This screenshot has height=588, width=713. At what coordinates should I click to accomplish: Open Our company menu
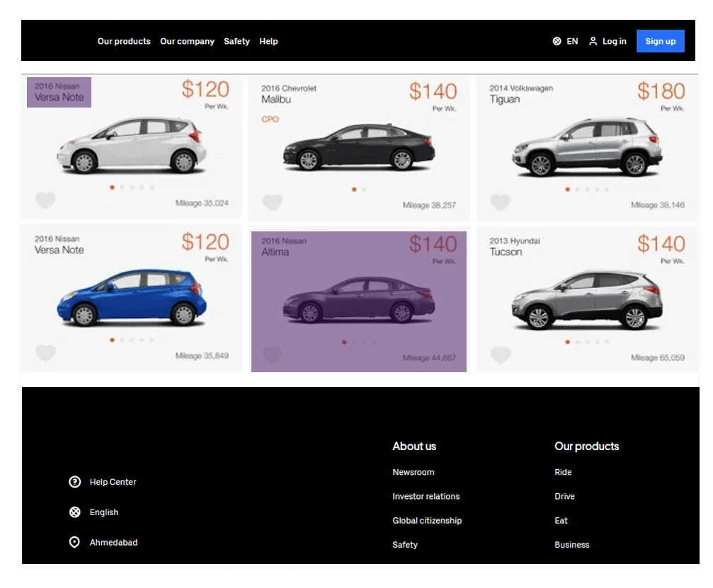(187, 41)
